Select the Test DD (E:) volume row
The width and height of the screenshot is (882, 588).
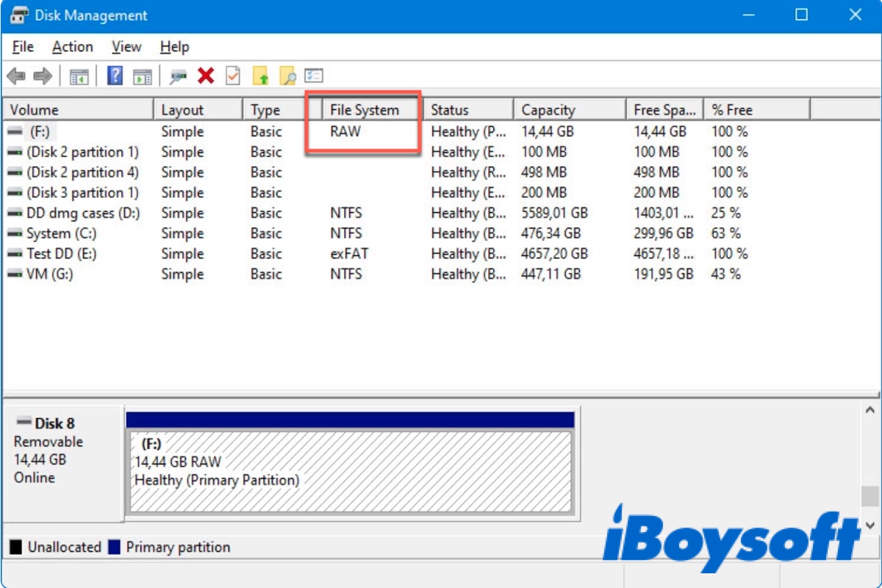73,254
